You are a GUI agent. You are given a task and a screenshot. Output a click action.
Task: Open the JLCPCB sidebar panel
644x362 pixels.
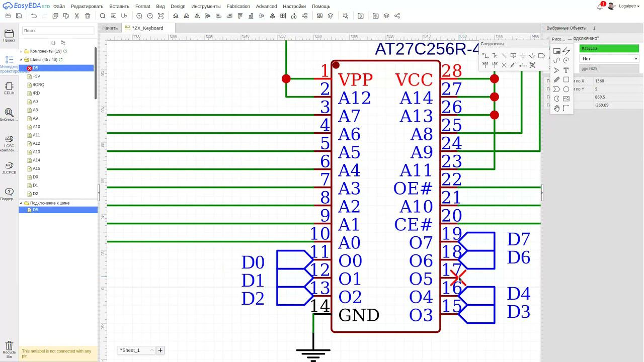9,168
